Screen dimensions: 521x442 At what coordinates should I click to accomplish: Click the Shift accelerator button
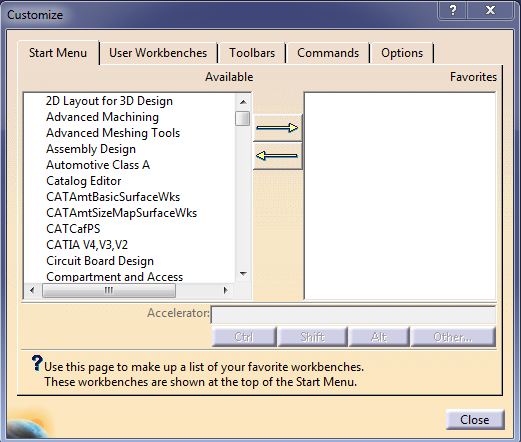pyautogui.click(x=312, y=337)
